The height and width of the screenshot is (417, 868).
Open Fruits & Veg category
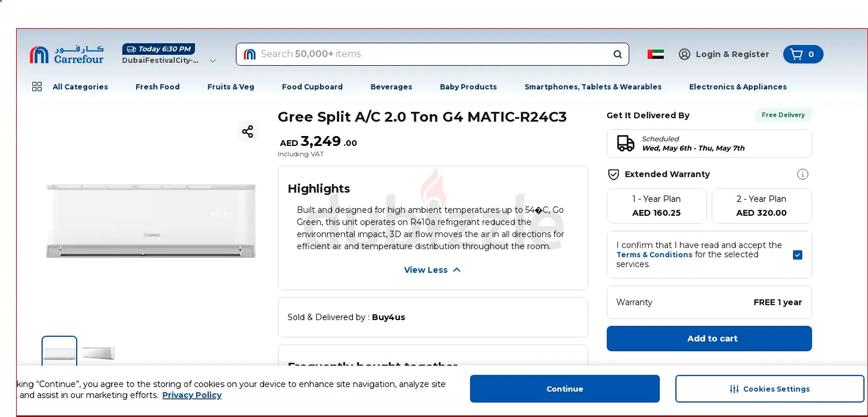point(231,87)
